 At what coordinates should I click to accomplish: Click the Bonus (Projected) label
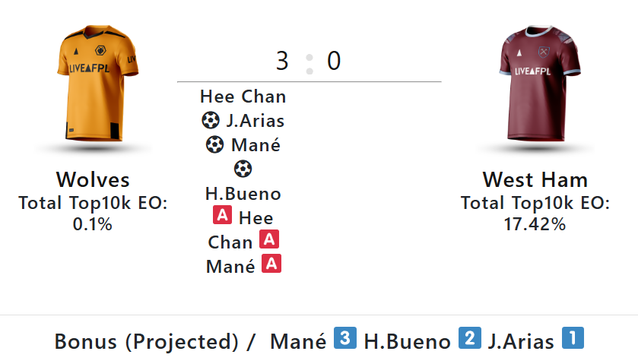click(147, 342)
